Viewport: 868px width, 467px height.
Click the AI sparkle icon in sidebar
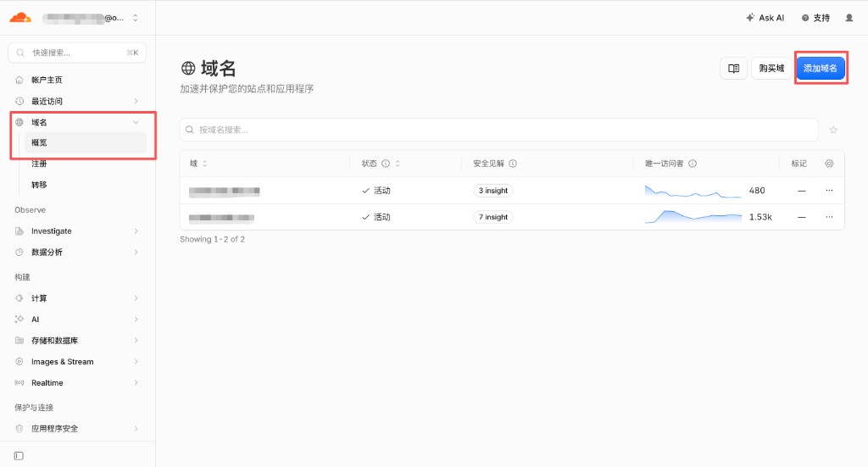click(x=19, y=320)
